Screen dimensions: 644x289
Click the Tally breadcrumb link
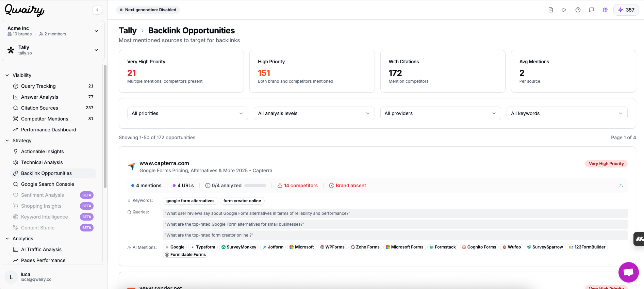[128, 31]
